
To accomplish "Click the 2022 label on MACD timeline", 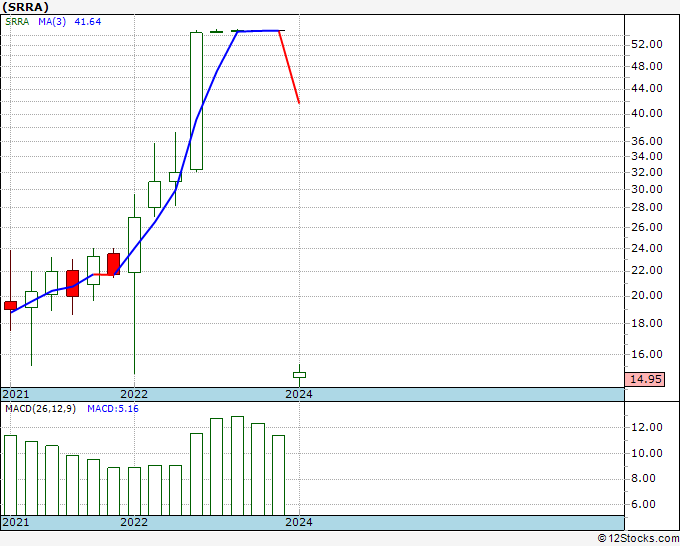I will click(x=134, y=522).
